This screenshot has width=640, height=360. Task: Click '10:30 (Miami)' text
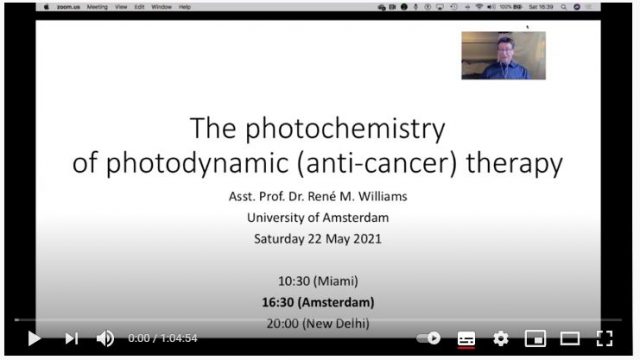(x=318, y=281)
